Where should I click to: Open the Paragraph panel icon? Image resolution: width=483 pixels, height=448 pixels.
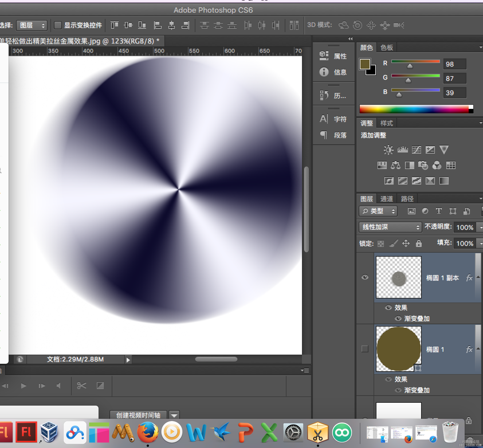pos(324,135)
